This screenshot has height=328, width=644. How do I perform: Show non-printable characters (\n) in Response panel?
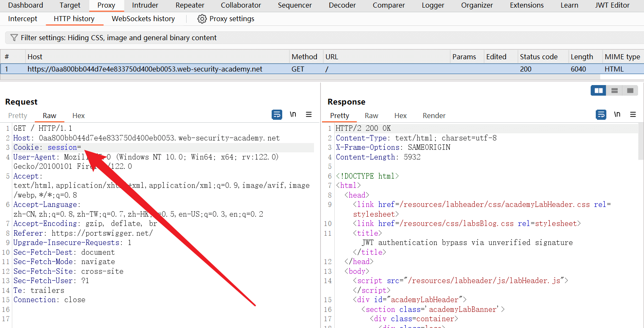coord(617,115)
